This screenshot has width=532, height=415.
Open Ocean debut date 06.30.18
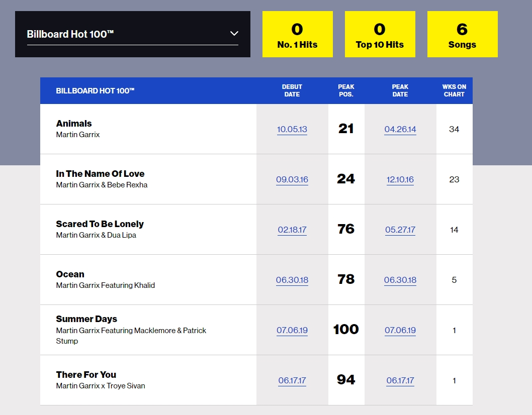point(292,280)
